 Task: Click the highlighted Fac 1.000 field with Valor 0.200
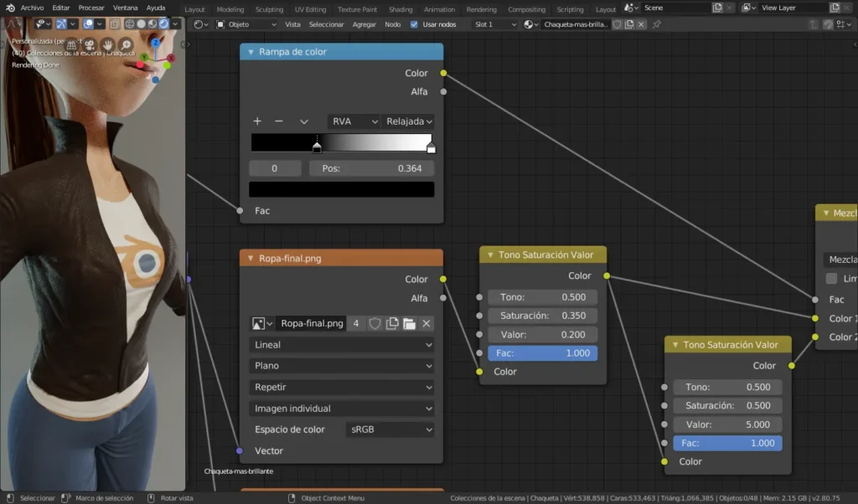click(542, 353)
